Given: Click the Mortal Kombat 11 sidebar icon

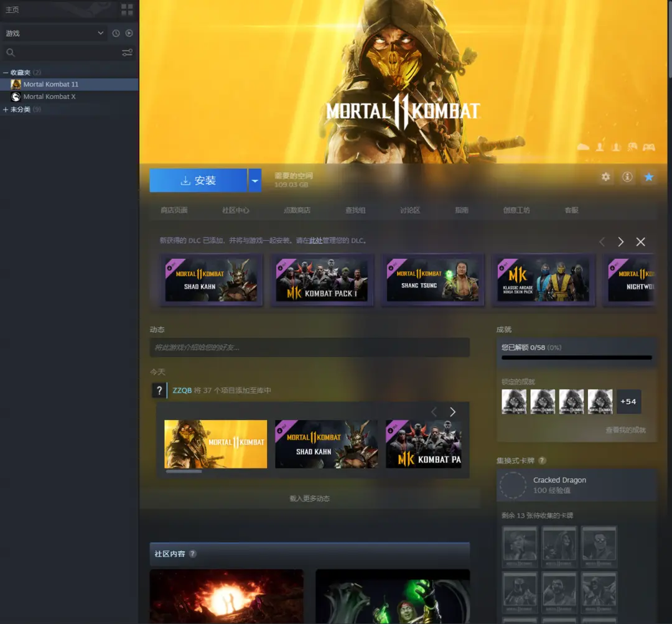Looking at the screenshot, I should (x=16, y=85).
